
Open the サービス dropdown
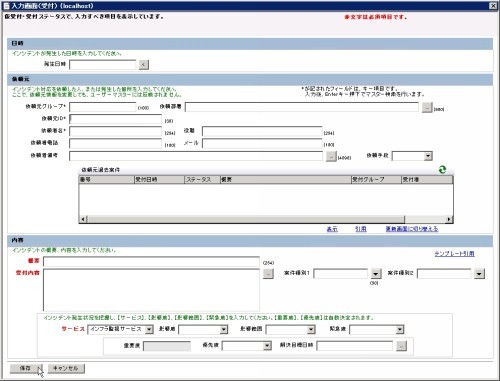[x=149, y=329]
